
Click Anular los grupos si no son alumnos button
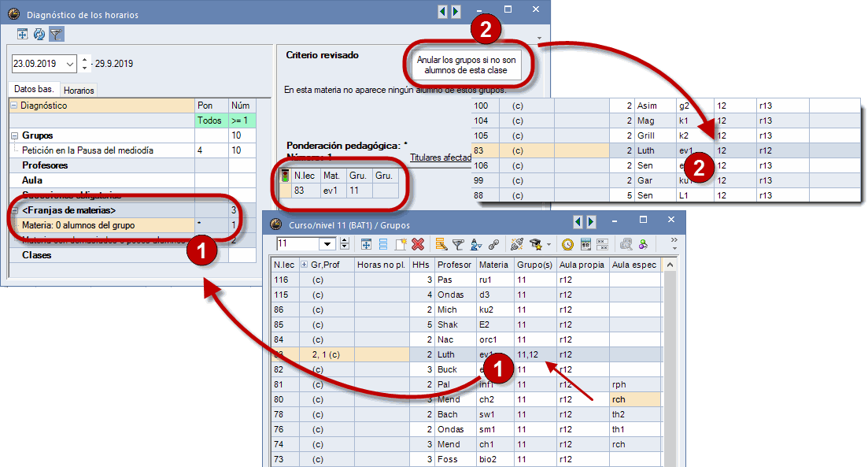pyautogui.click(x=466, y=65)
